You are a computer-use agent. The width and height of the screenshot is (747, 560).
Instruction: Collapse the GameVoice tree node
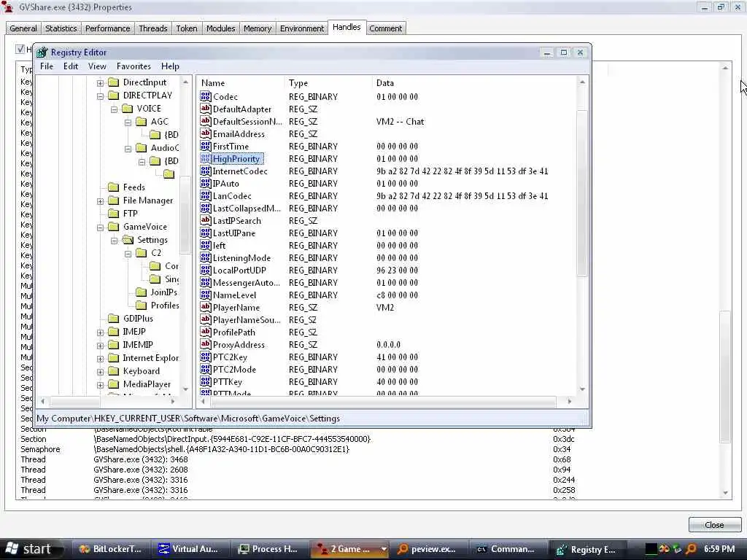click(100, 227)
